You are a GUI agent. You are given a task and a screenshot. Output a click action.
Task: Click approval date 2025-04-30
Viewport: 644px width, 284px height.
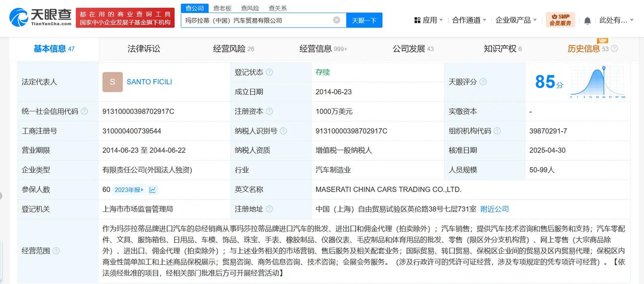pyautogui.click(x=548, y=151)
